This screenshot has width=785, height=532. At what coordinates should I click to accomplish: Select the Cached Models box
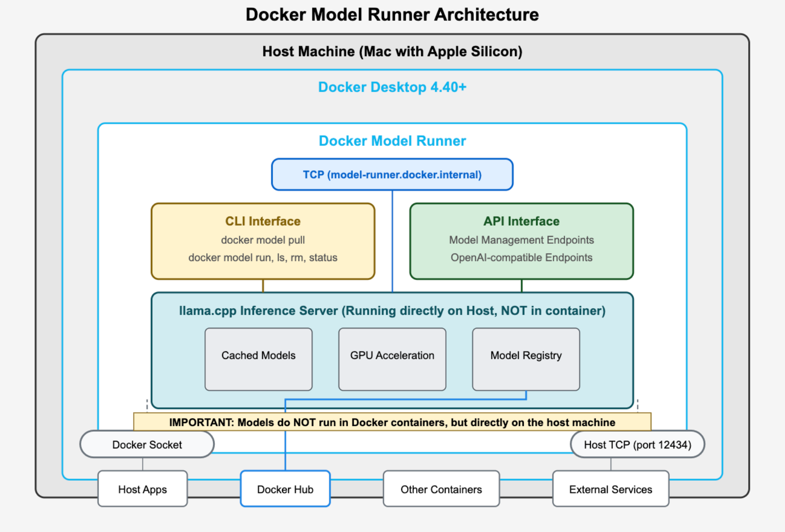[258, 359]
